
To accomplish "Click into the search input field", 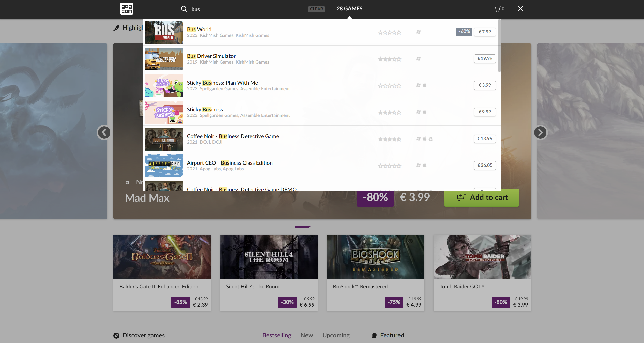I will 249,9.
